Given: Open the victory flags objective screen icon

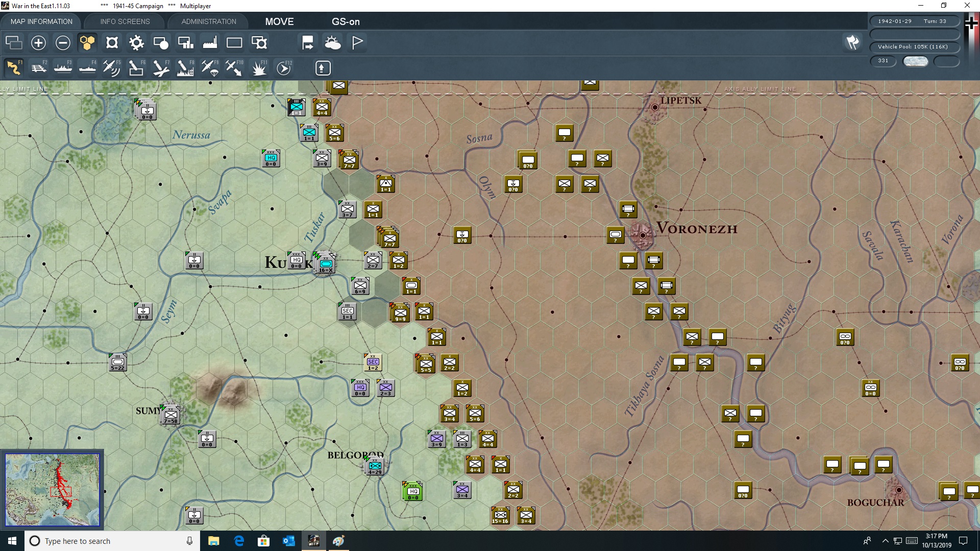Looking at the screenshot, I should pyautogui.click(x=357, y=42).
